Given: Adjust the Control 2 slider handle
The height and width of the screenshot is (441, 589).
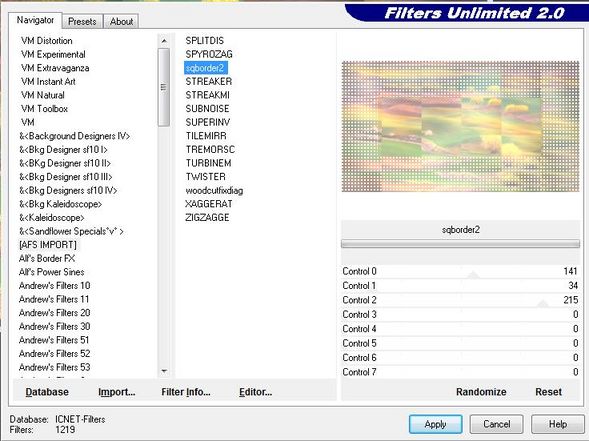Looking at the screenshot, I should coord(543,304).
